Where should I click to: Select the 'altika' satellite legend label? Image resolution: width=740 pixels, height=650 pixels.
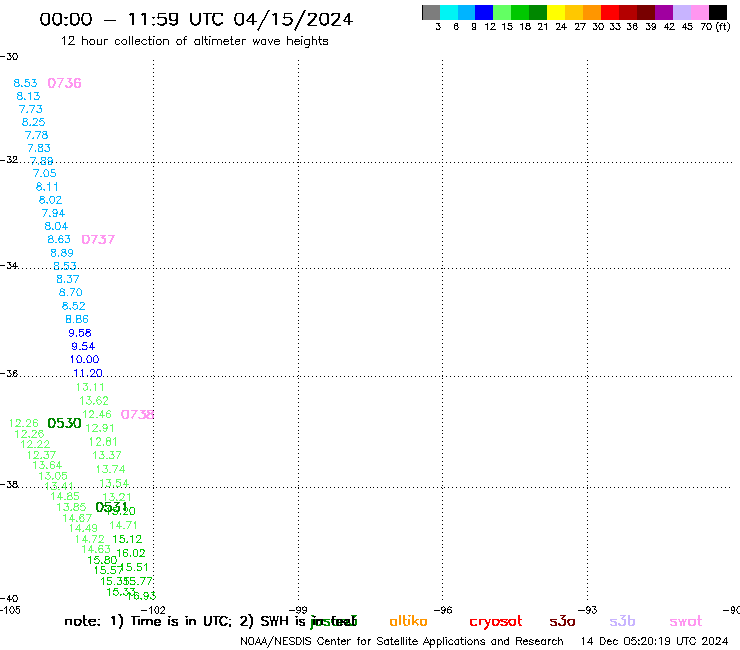point(408,621)
